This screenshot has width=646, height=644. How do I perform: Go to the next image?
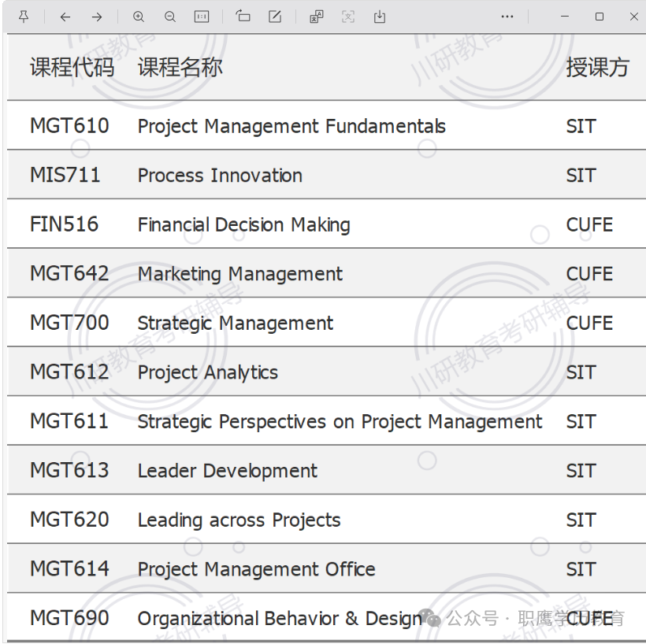pos(97,17)
